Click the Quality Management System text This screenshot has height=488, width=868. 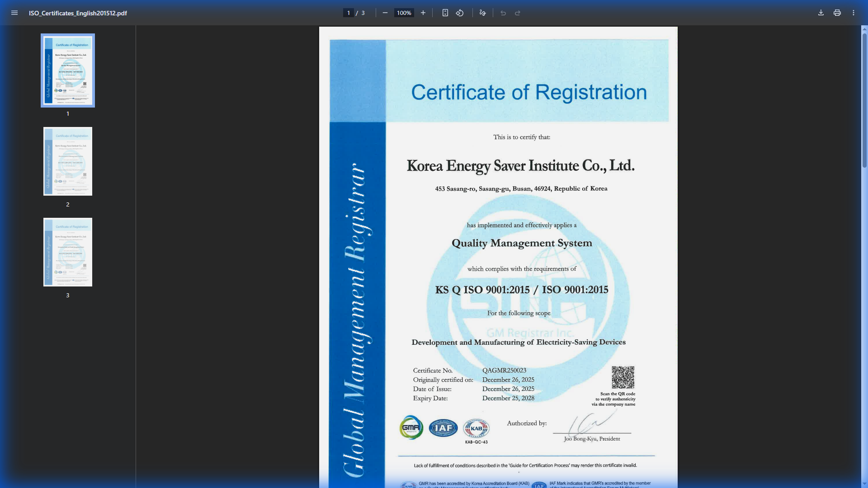[522, 243]
